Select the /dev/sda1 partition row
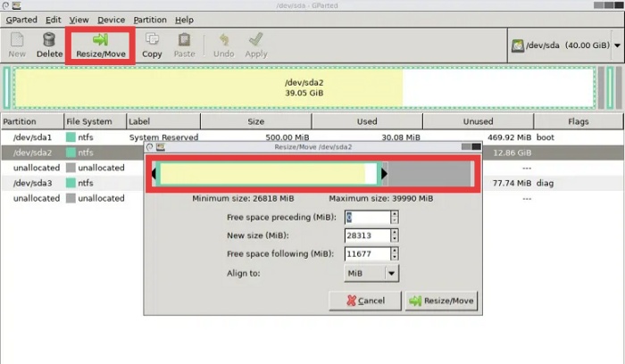Image resolution: width=625 pixels, height=364 pixels. point(312,137)
